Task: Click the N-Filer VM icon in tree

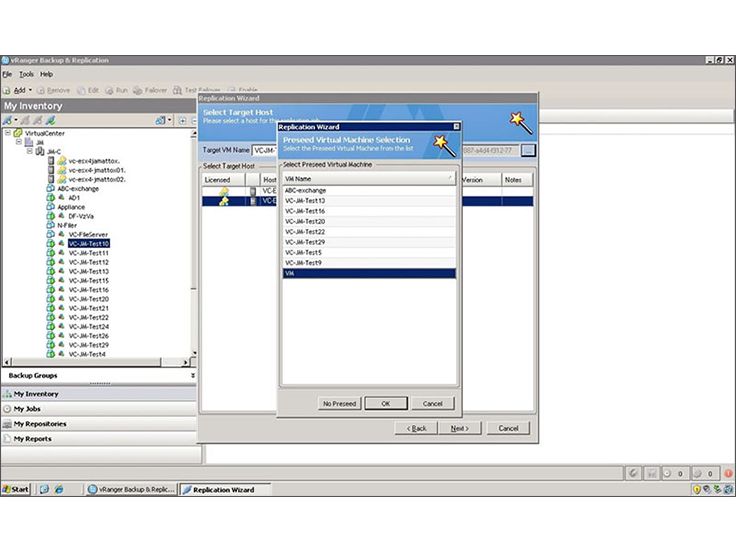Action: (x=51, y=225)
